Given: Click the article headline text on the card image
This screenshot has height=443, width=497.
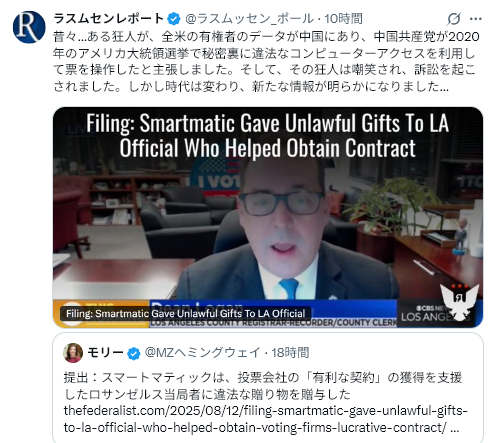Looking at the screenshot, I should pyautogui.click(x=268, y=135).
